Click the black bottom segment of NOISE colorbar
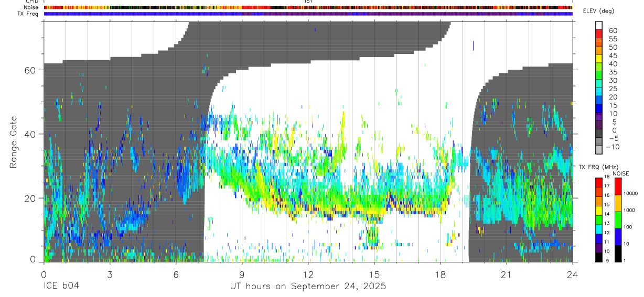Screen dimensions: 644x297 coord(618,254)
